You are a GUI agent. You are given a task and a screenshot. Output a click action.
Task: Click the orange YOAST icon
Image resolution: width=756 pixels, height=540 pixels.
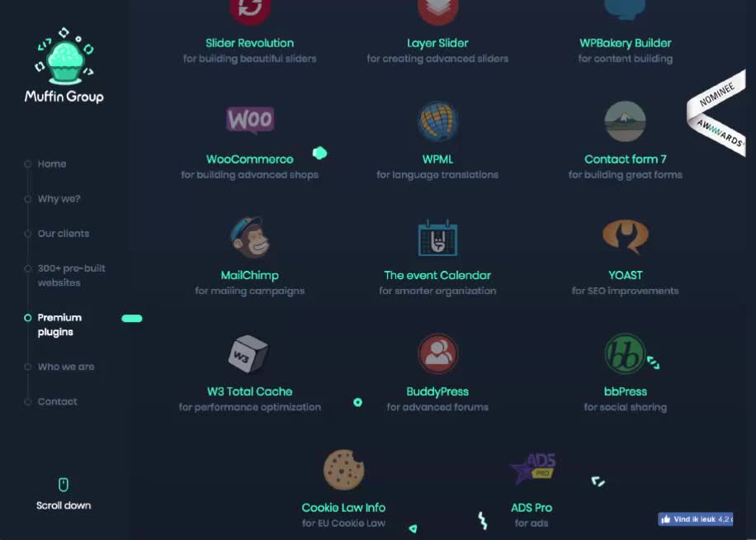coord(626,236)
